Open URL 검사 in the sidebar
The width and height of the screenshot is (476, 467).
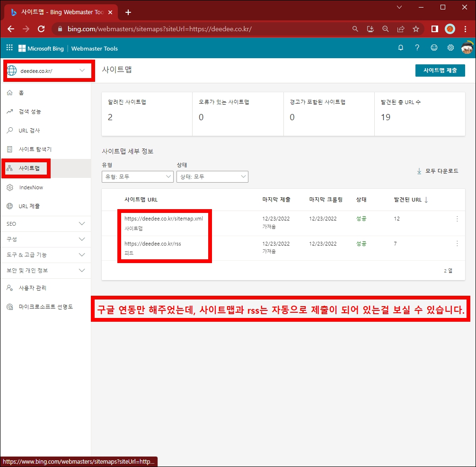[x=46, y=131]
